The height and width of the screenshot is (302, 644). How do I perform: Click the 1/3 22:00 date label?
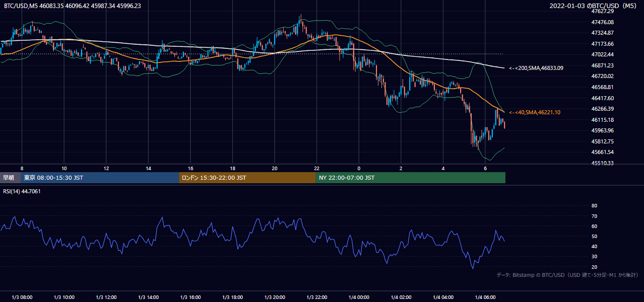click(x=316, y=297)
